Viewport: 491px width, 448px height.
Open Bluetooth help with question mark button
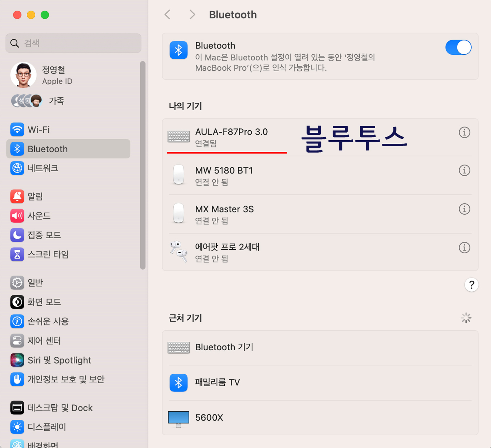(x=471, y=285)
